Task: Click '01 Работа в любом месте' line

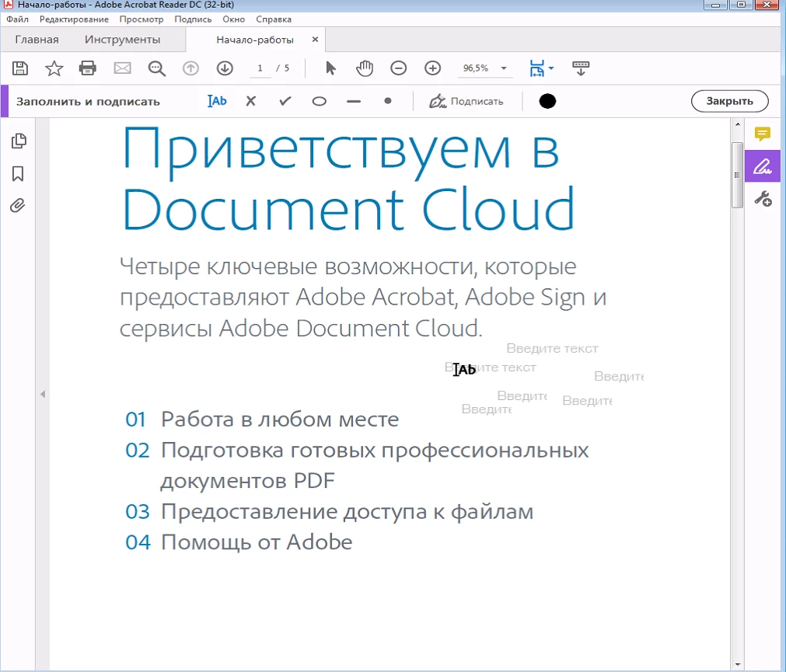Action: [262, 419]
